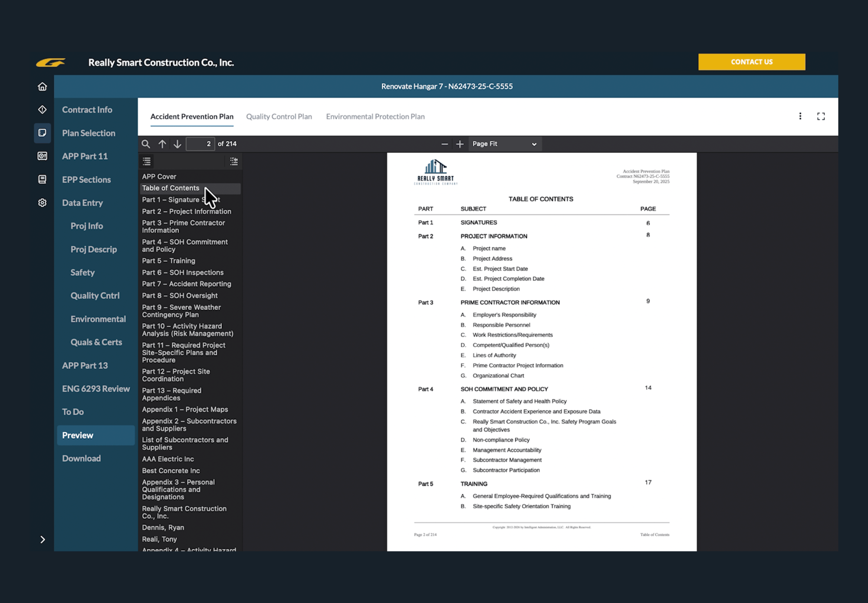
Task: Zoom out with the minus button
Action: pyautogui.click(x=444, y=144)
